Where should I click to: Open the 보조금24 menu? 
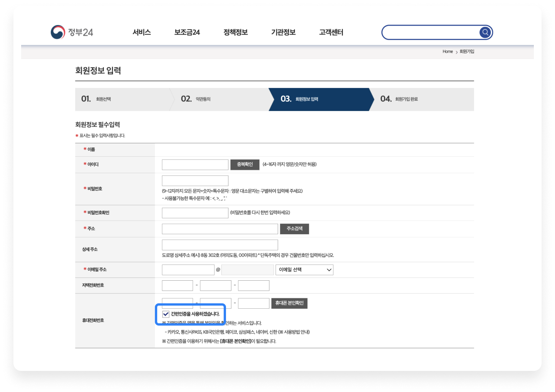click(187, 32)
